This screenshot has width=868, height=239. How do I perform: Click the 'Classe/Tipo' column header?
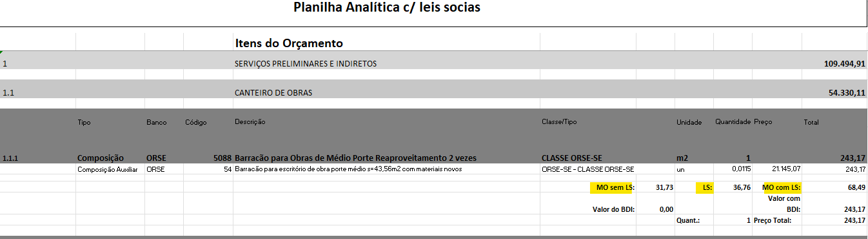558,121
